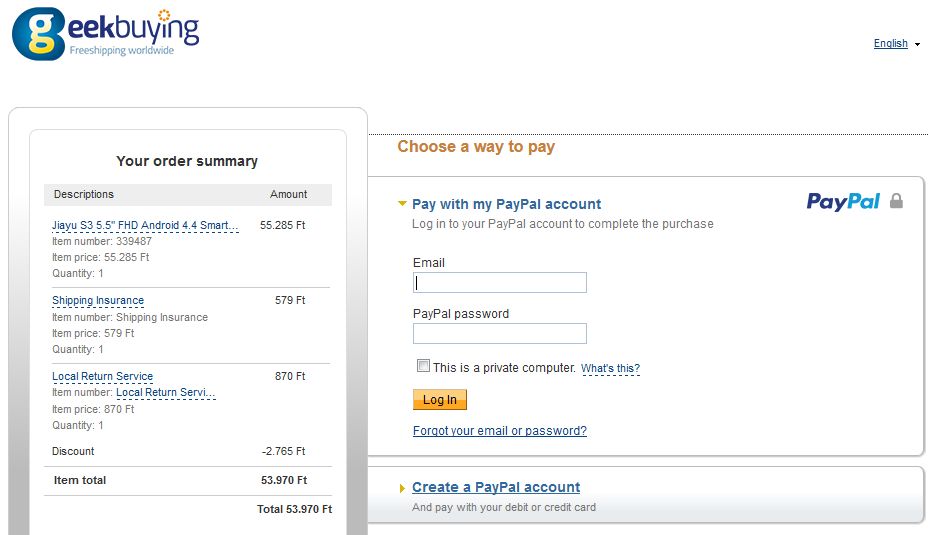Image resolution: width=935 pixels, height=535 pixels.
Task: Open the Jiayu S3 product link
Action: point(145,225)
